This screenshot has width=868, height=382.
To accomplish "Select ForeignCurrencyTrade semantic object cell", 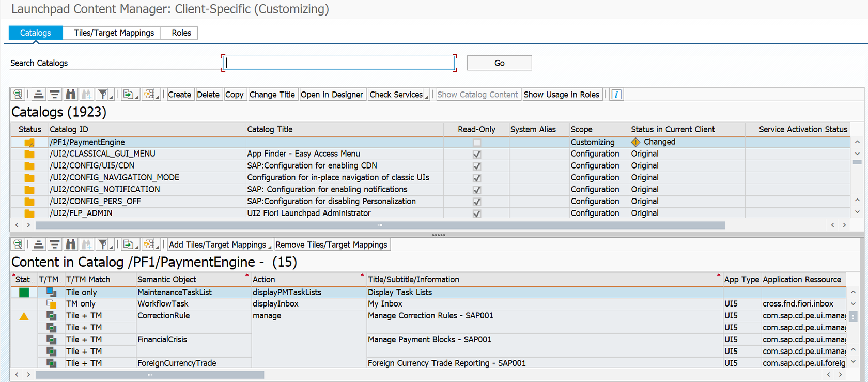I will point(193,363).
